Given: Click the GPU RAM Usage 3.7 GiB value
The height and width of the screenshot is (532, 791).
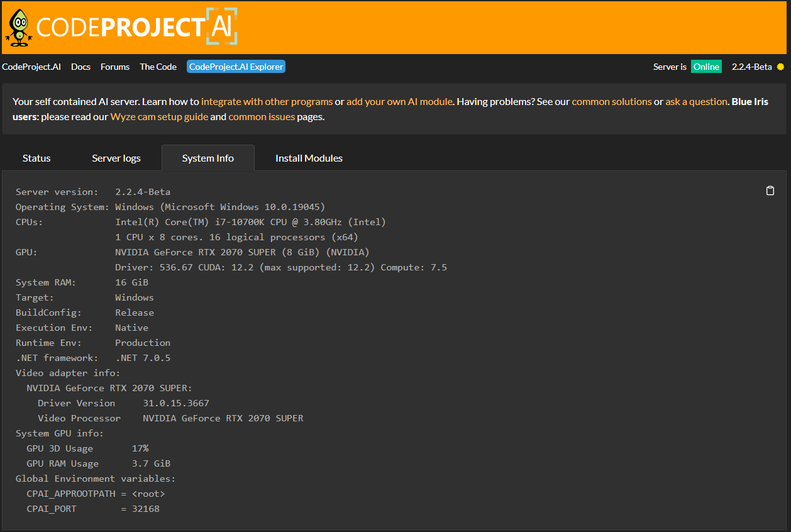Looking at the screenshot, I should tap(151, 463).
